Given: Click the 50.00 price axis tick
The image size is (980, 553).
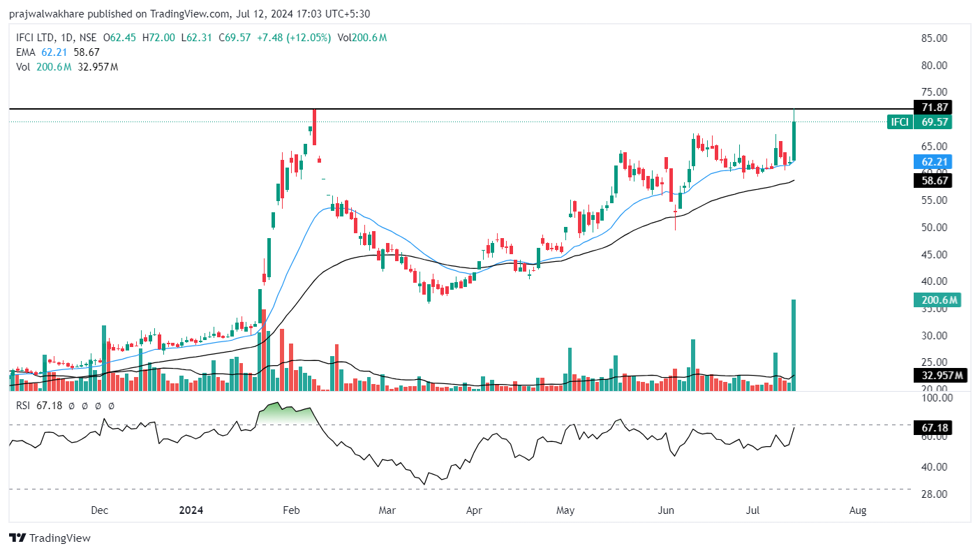Looking at the screenshot, I should (934, 228).
